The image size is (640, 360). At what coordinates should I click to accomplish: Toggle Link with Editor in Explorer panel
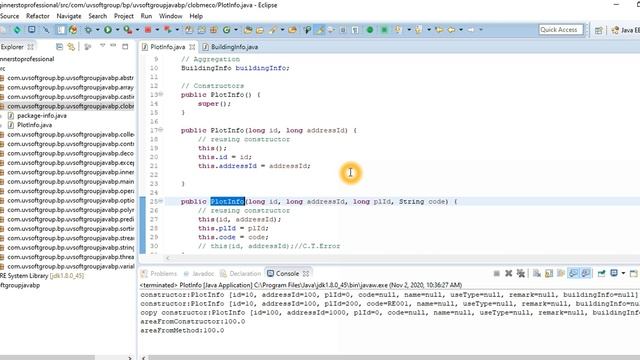tap(71, 47)
